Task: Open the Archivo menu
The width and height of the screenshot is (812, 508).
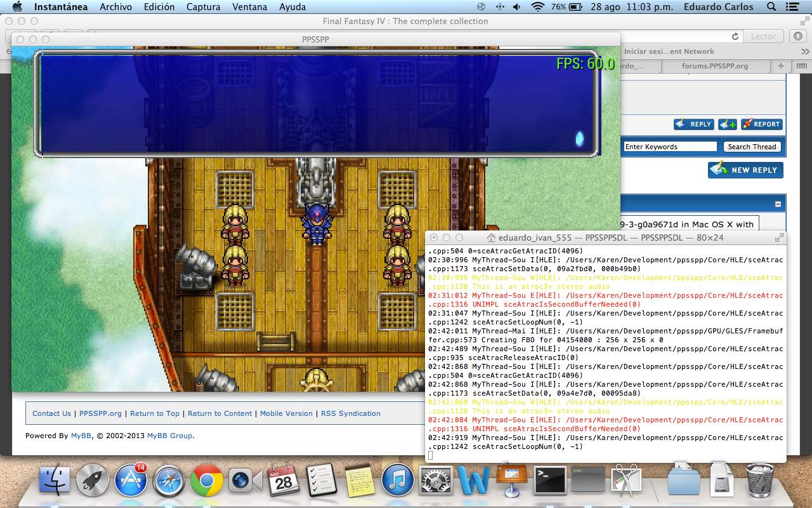Action: point(115,7)
